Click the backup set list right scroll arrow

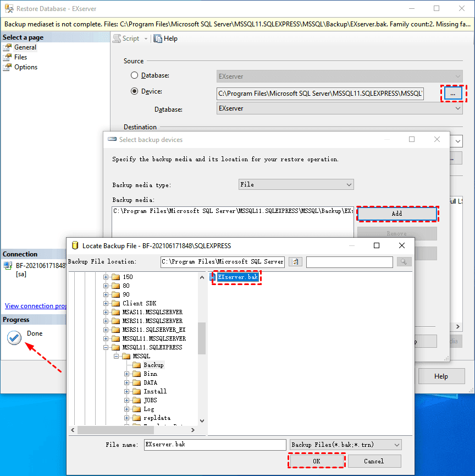(458, 327)
